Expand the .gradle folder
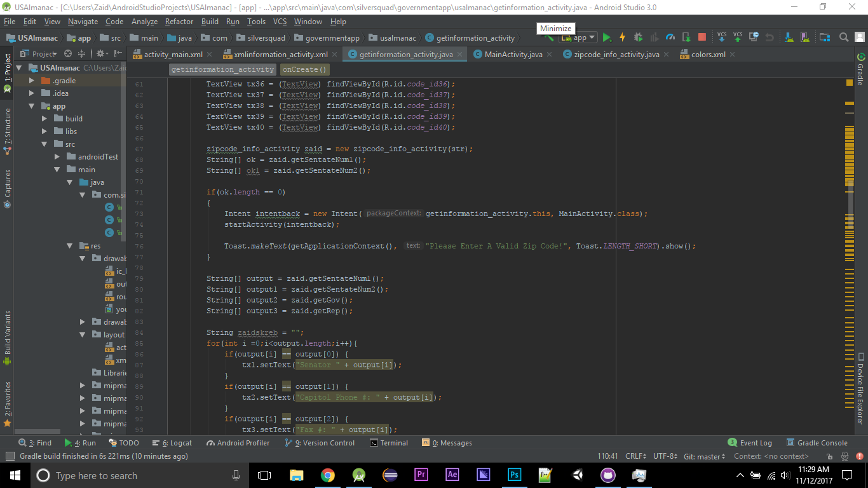Image resolution: width=868 pixels, height=488 pixels. pos(32,81)
